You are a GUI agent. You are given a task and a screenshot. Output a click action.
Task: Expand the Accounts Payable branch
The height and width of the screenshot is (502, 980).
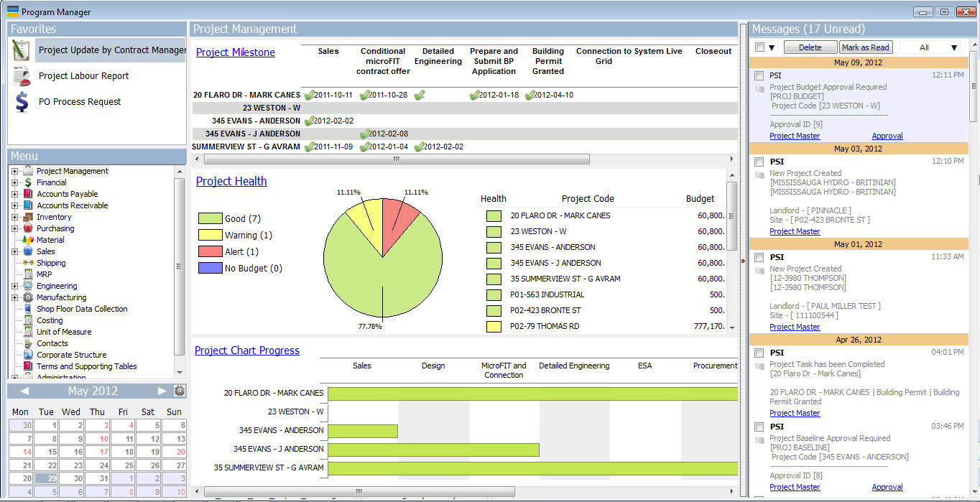tap(14, 194)
